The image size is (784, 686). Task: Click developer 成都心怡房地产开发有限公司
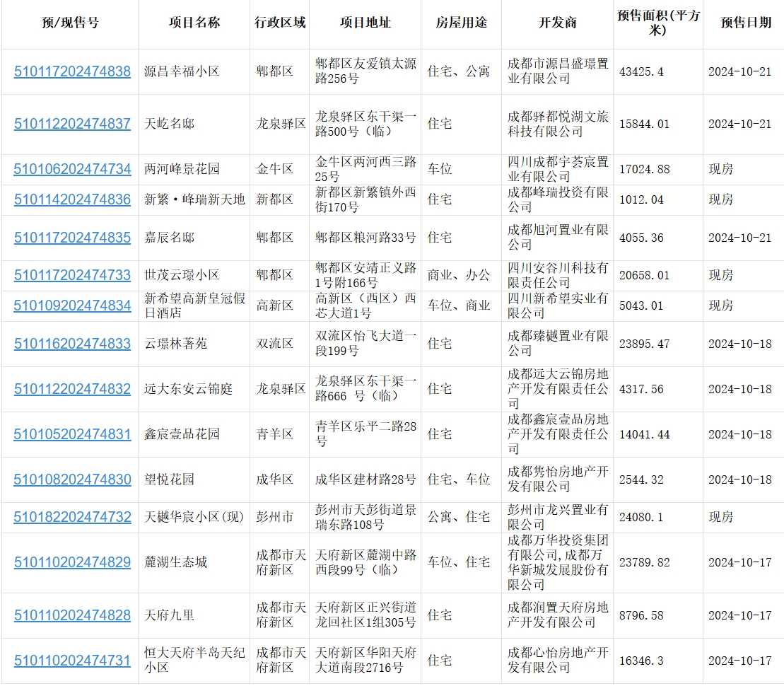[558, 661]
